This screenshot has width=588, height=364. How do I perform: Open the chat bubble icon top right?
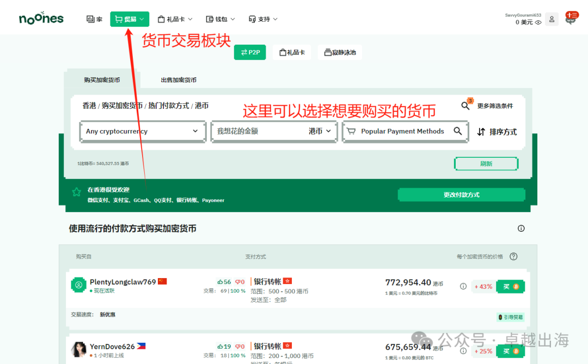[571, 19]
